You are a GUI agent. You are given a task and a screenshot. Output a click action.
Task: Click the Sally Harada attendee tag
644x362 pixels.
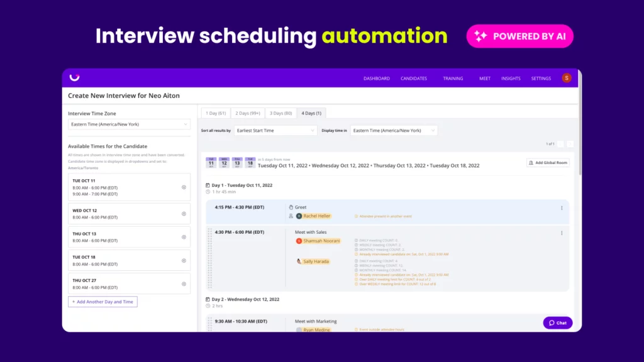(x=313, y=261)
